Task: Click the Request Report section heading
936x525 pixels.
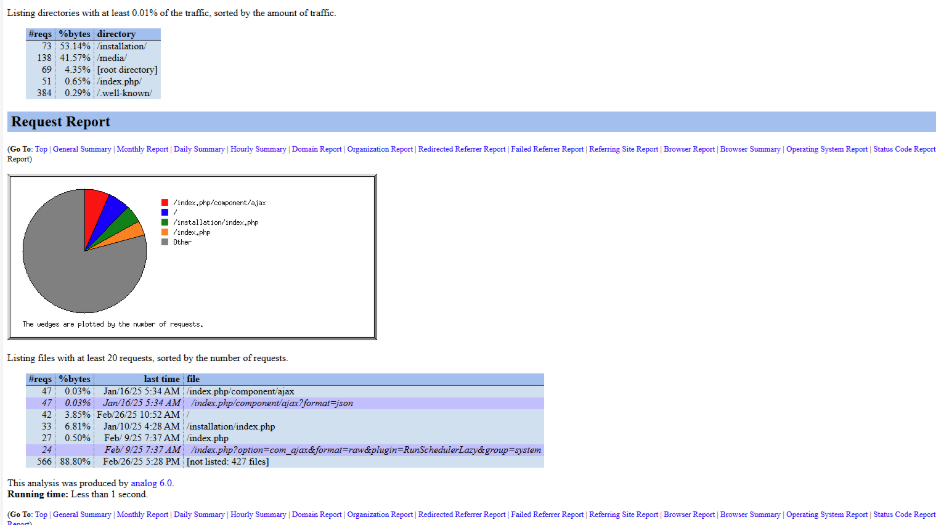Action: click(60, 122)
